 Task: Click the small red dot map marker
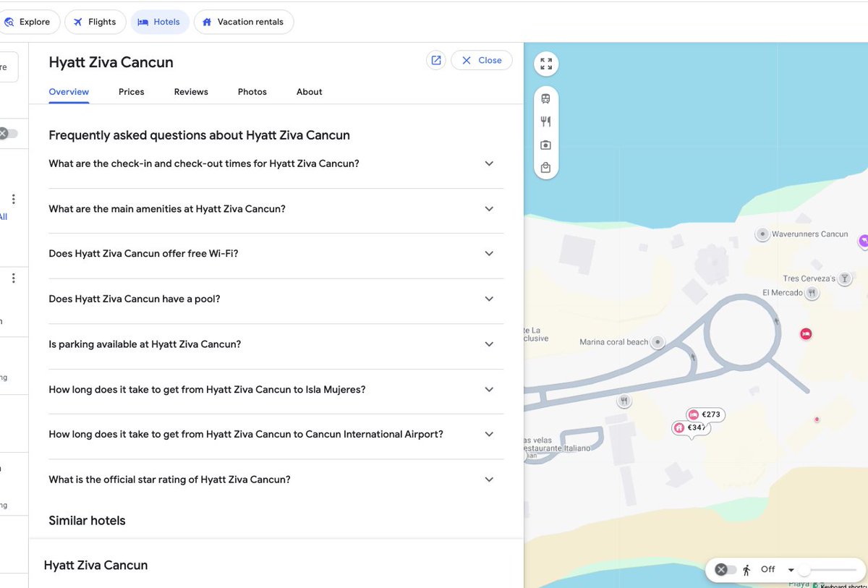pyautogui.click(x=817, y=419)
